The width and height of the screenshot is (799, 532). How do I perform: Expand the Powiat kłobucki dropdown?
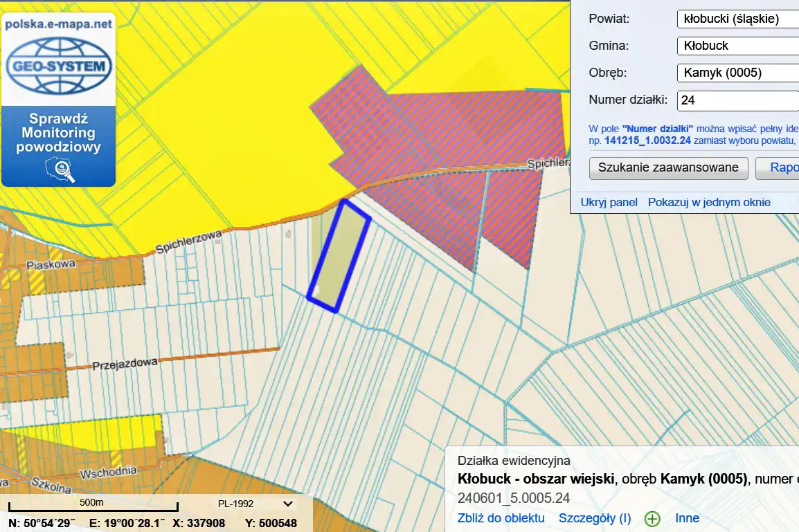(737, 19)
